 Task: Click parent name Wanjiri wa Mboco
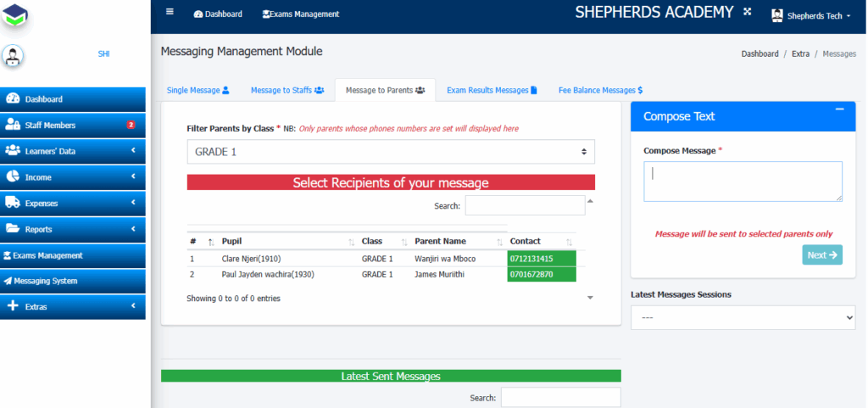click(x=445, y=259)
